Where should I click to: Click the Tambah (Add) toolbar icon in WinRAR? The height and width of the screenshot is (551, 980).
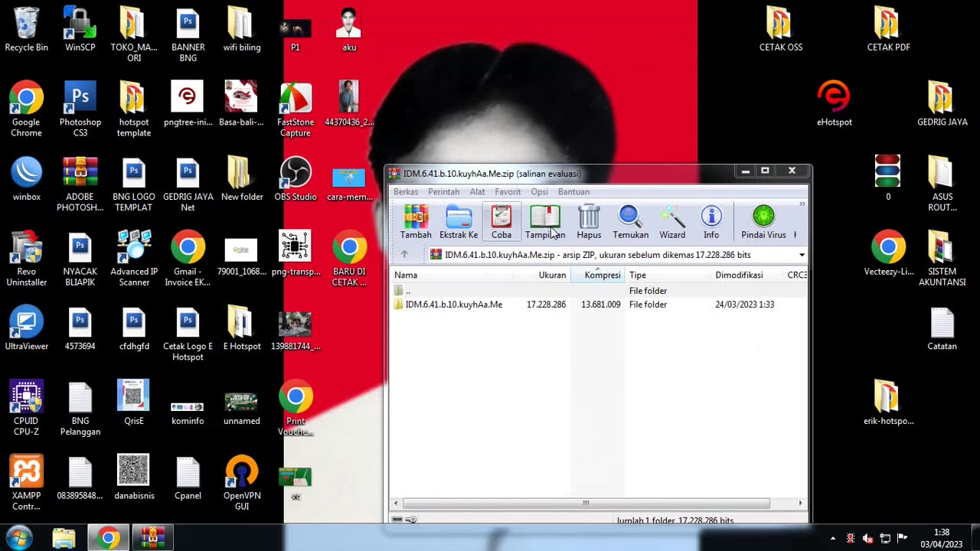pos(416,222)
